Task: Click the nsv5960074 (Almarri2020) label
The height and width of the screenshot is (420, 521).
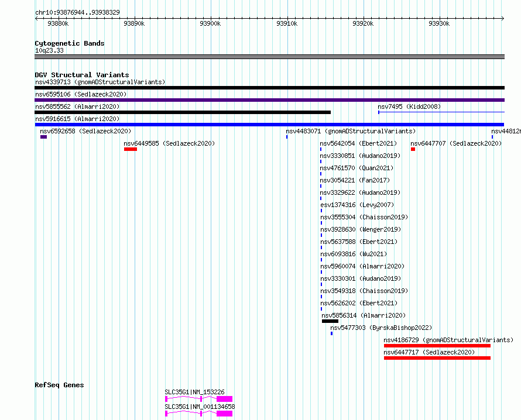Action: pos(362,266)
